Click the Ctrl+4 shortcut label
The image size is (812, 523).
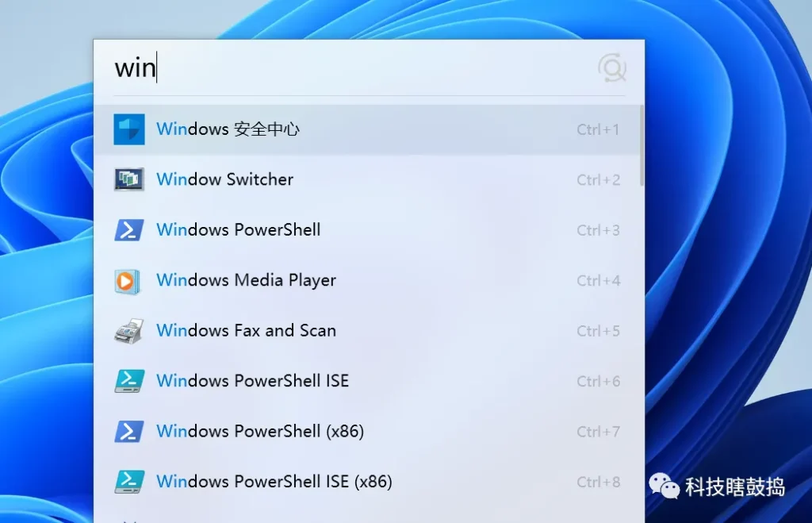(598, 280)
